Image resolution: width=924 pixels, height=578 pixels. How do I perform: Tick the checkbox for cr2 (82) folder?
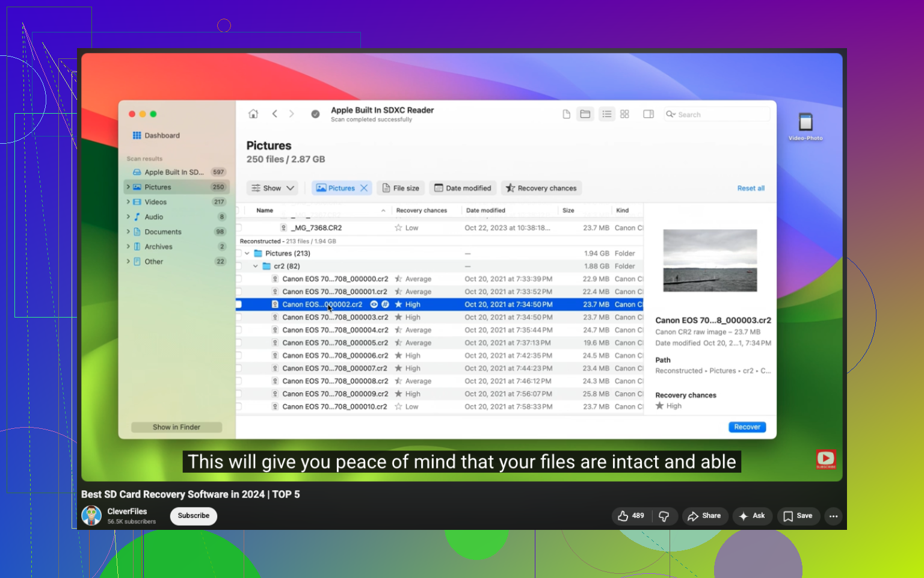(239, 266)
